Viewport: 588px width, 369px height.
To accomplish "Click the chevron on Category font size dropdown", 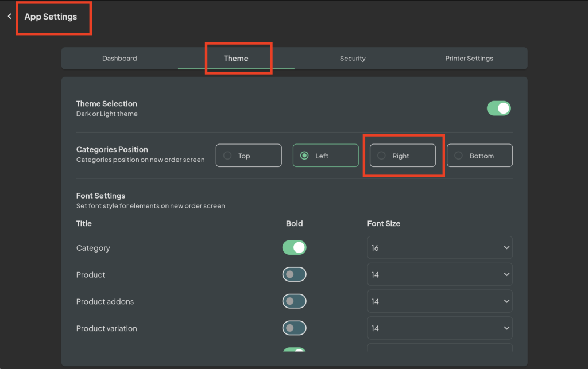I will (x=505, y=247).
